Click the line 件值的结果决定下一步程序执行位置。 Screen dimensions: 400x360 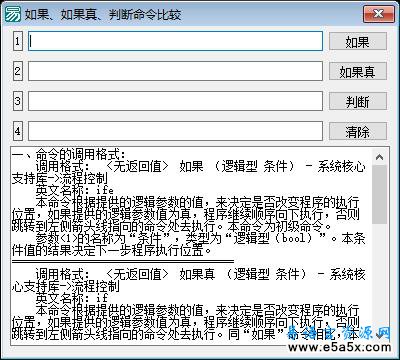(x=112, y=250)
